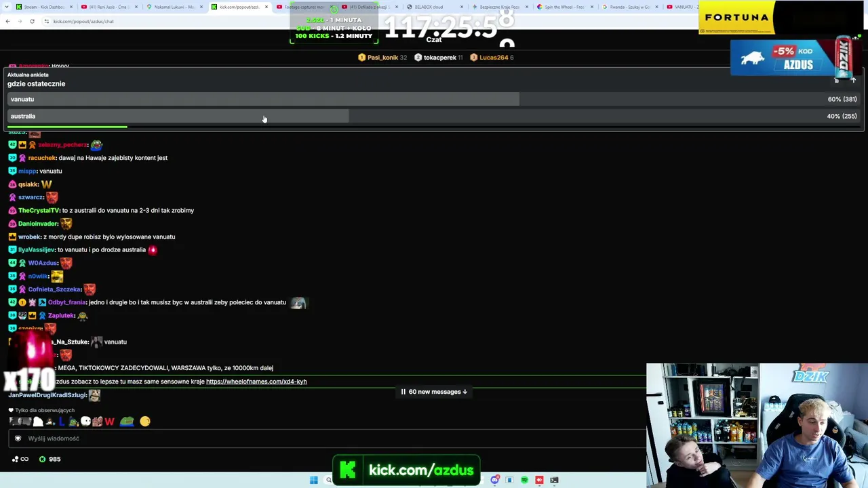Open racuchek's user card
Screen dimensions: 868x488
coord(42,158)
